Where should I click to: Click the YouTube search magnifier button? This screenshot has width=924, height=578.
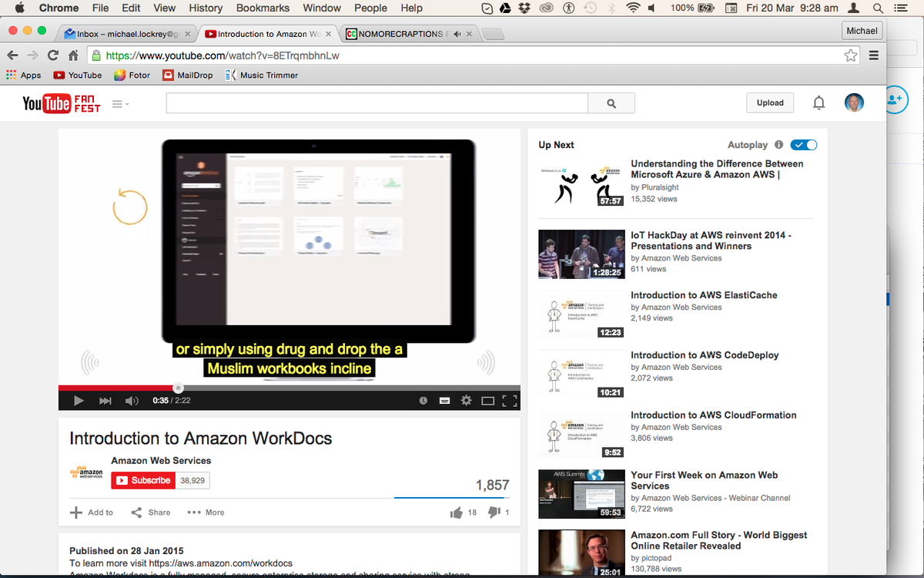611,103
